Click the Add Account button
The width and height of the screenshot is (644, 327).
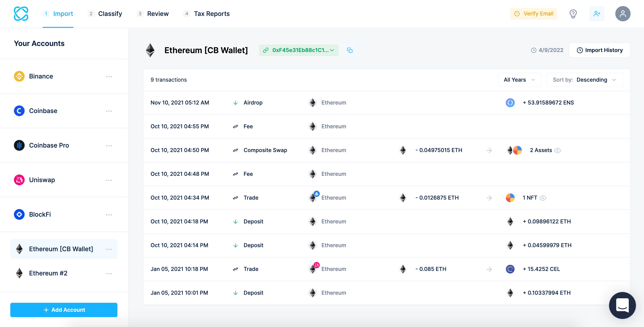(x=64, y=310)
